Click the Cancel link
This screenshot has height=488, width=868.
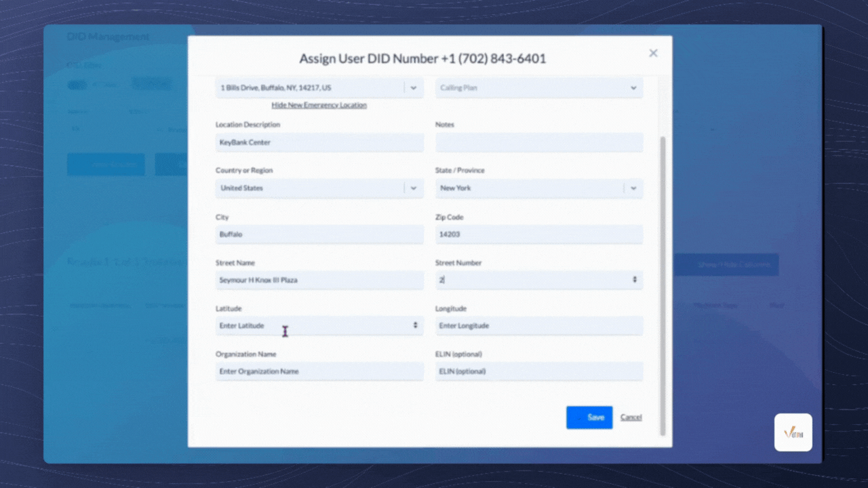(631, 418)
